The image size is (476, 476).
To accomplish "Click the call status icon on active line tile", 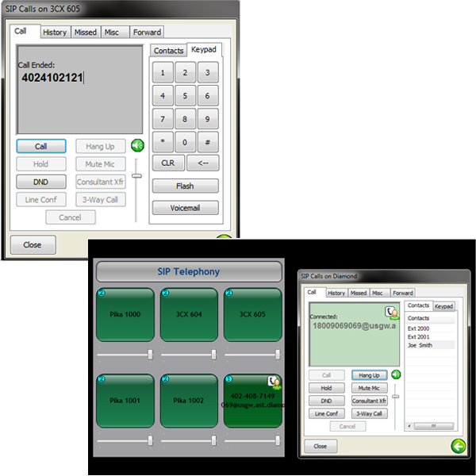I will click(x=274, y=382).
